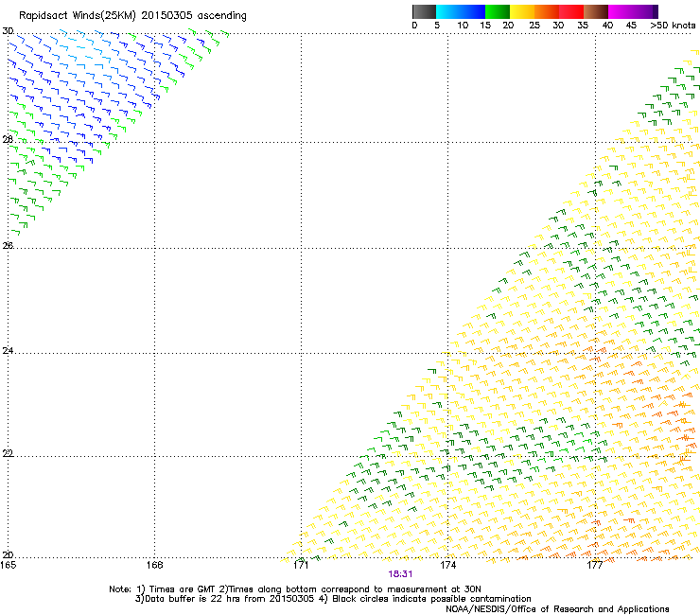
Task: Select the green 15-20 knots legend swatch
Action: coord(498,11)
